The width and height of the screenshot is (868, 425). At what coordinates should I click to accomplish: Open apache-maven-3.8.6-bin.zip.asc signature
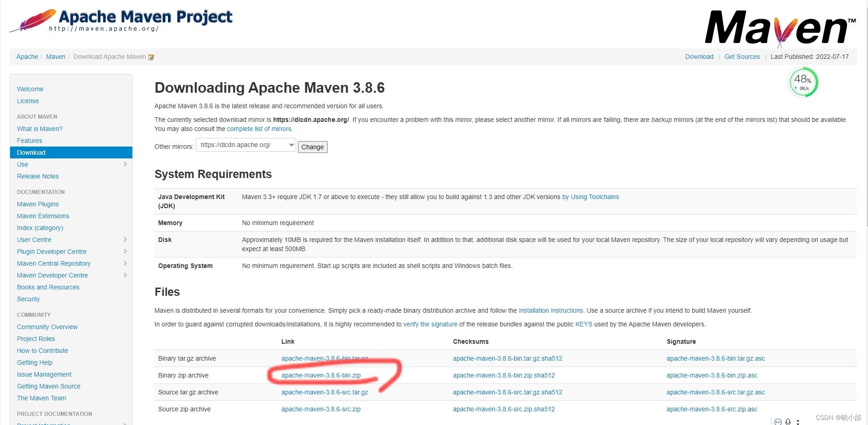pos(712,375)
